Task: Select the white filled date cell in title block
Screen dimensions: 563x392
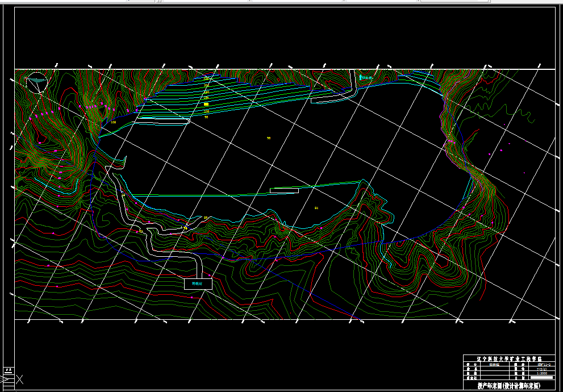Action: tap(542, 378)
